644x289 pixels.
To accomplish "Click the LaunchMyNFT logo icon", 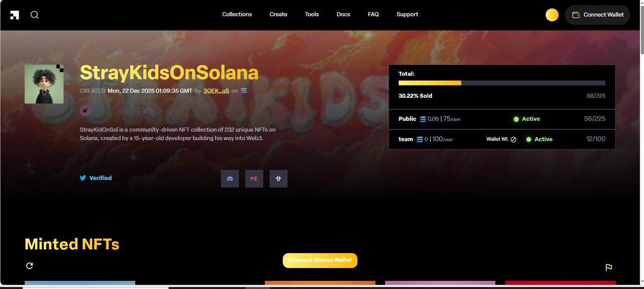I will (14, 15).
